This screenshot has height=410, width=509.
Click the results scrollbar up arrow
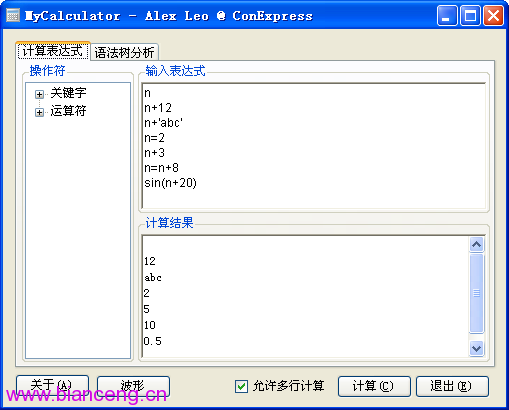tap(476, 245)
